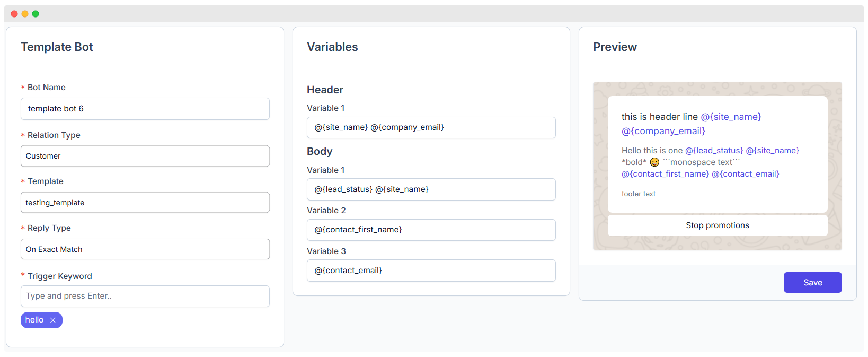Click the @{contact_email} link in preview
The height and width of the screenshot is (357, 868).
[x=745, y=173]
